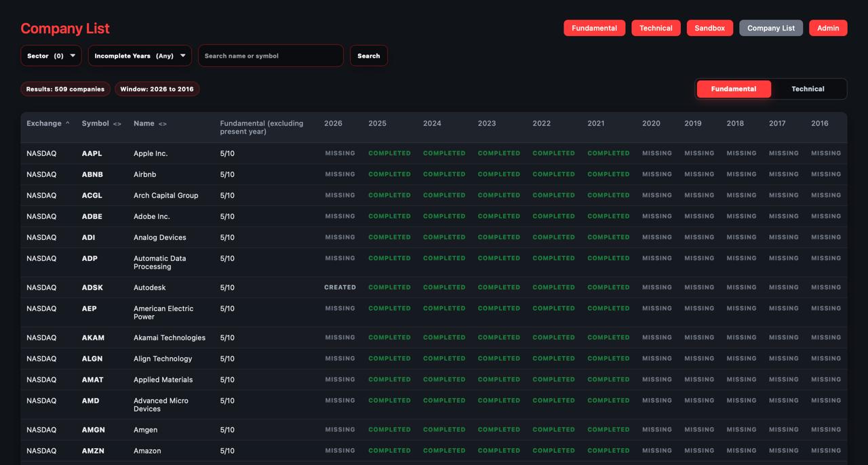Viewport: 868px width, 465px height.
Task: Select the Apple Inc. name cell
Action: [151, 153]
